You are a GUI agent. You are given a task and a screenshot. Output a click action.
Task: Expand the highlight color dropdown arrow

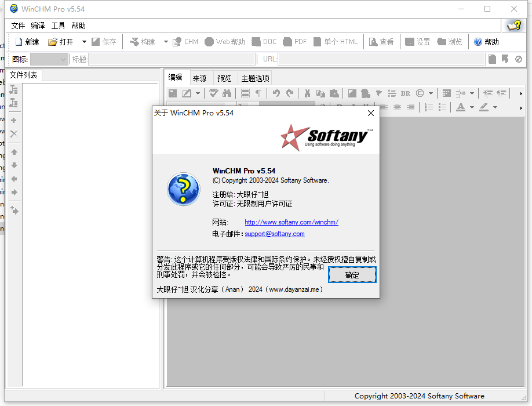(x=495, y=107)
